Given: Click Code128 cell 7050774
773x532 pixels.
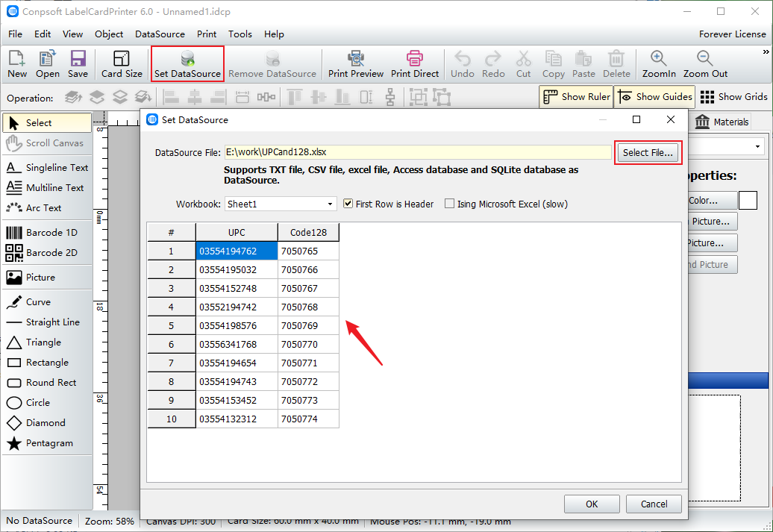Looking at the screenshot, I should [308, 419].
